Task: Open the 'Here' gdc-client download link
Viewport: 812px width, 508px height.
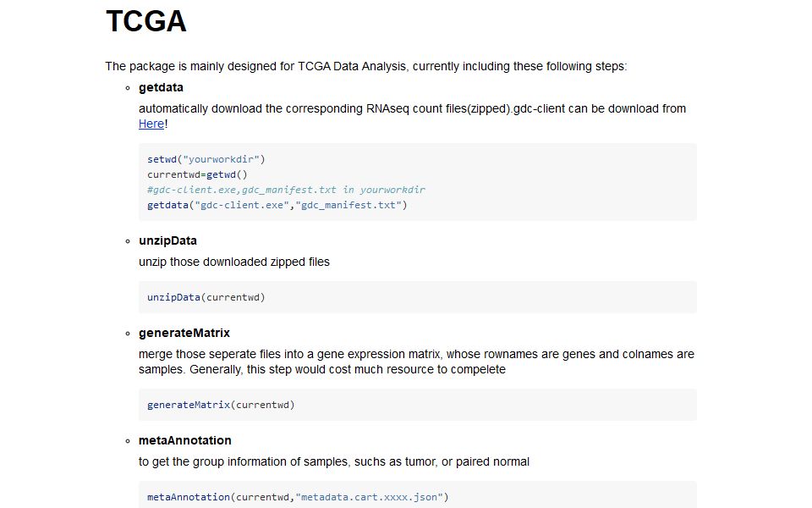Action: [151, 124]
